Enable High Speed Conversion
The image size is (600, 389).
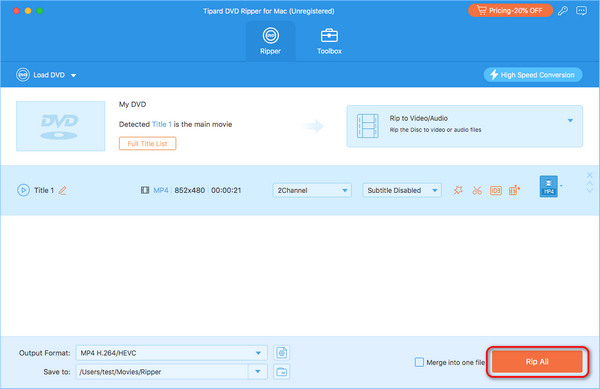[x=533, y=75]
